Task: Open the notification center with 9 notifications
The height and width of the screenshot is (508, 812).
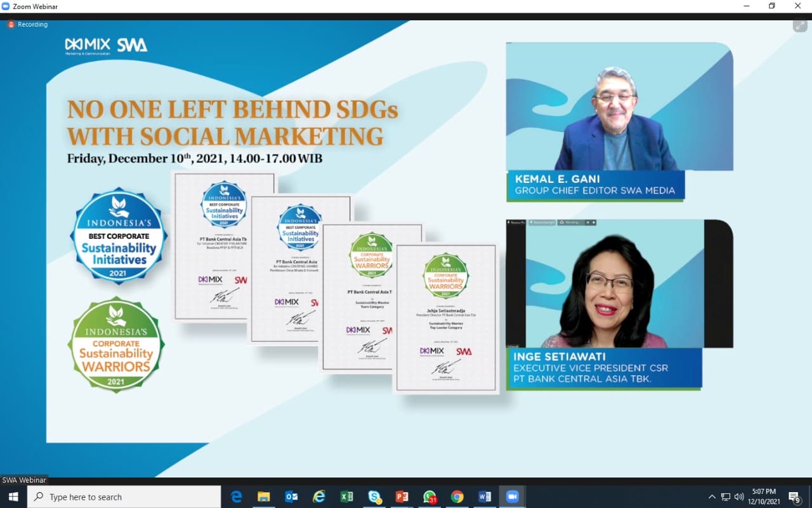Action: [x=794, y=497]
